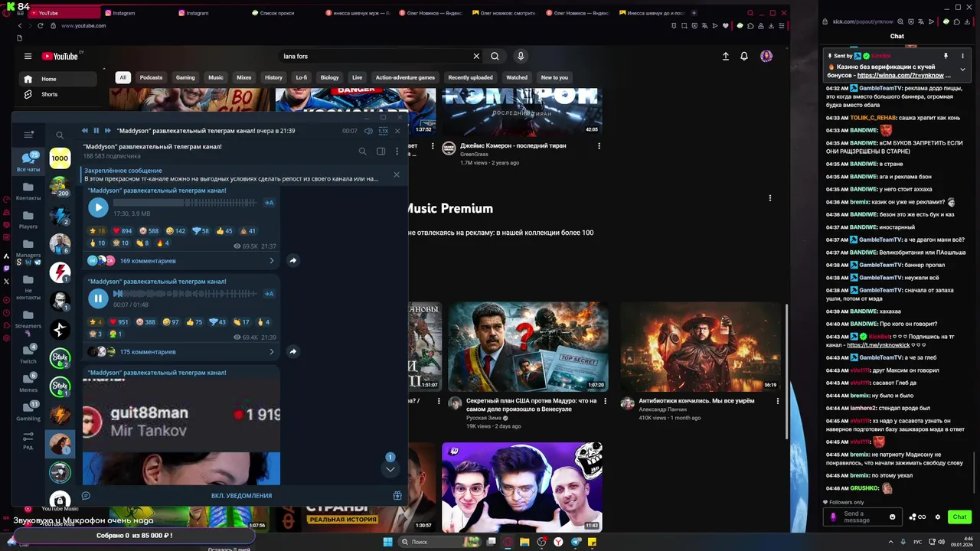Screen dimensions: 980x551
Task: Seek within the playing voice message waveform
Action: pyautogui.click(x=185, y=294)
